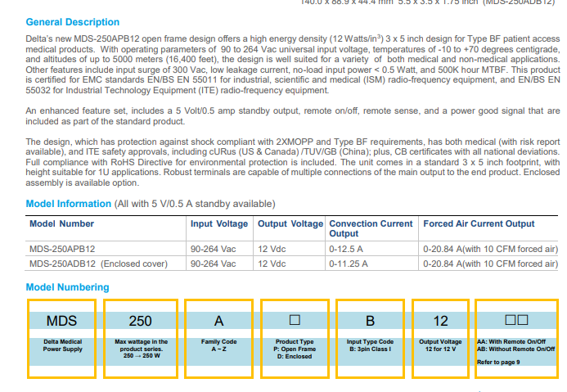
Task: Click the General Description heading
Action: [73, 22]
